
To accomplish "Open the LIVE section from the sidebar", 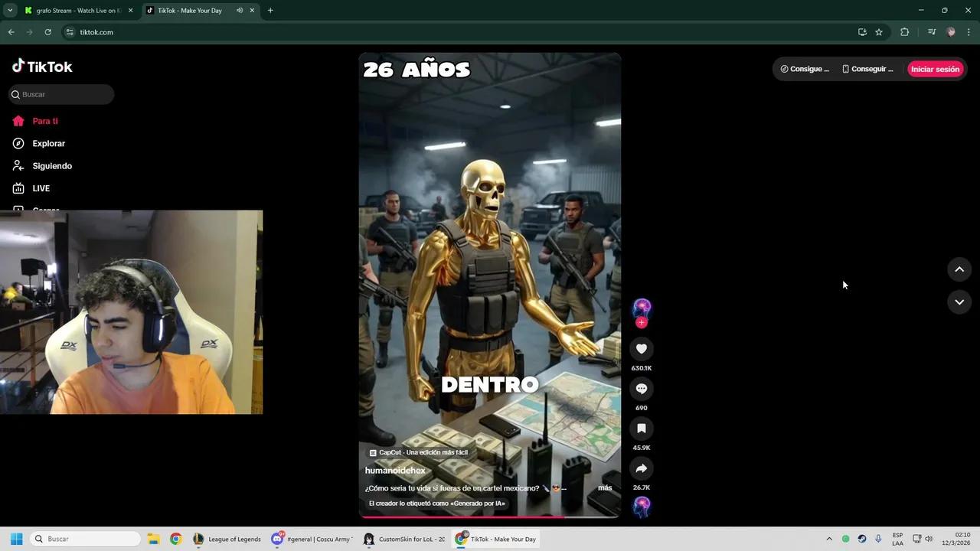I will [41, 187].
